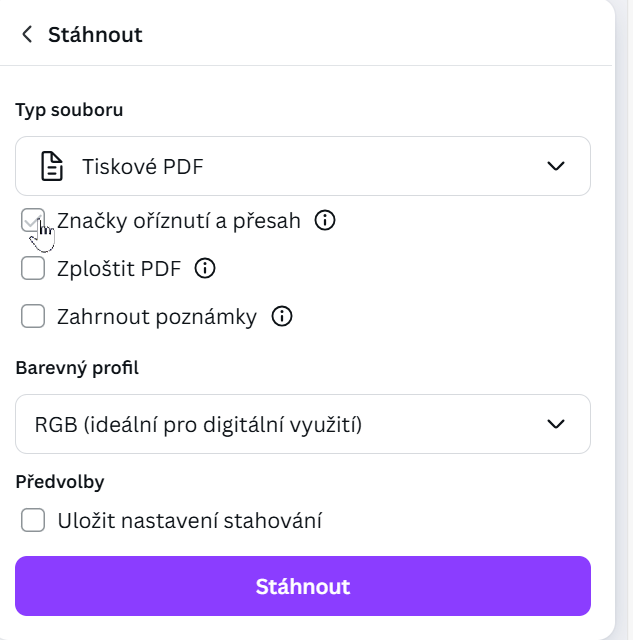Screen dimensions: 633x640
Task: Expand the Tiskové PDF chevron arrow
Action: coord(556,166)
